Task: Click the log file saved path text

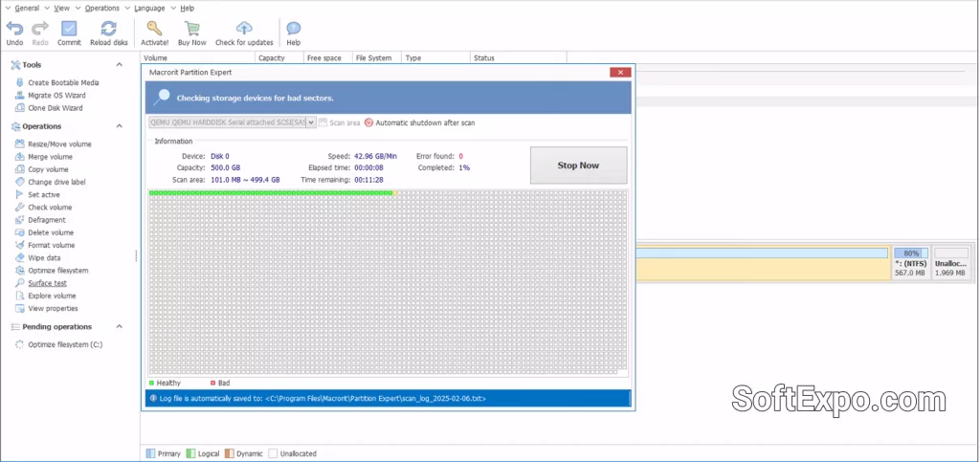Action: [x=322, y=398]
